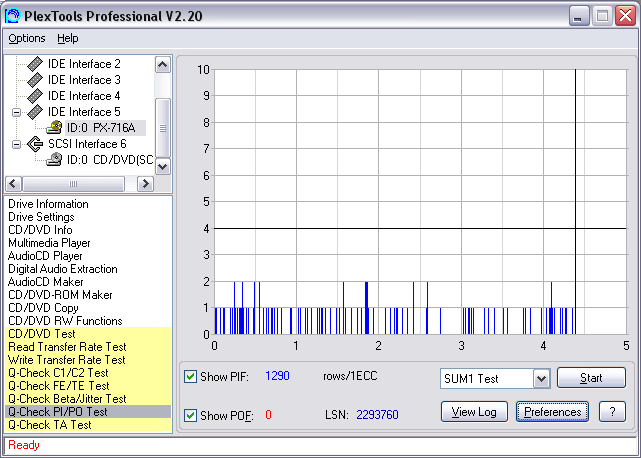Open the Options menu

(27, 38)
